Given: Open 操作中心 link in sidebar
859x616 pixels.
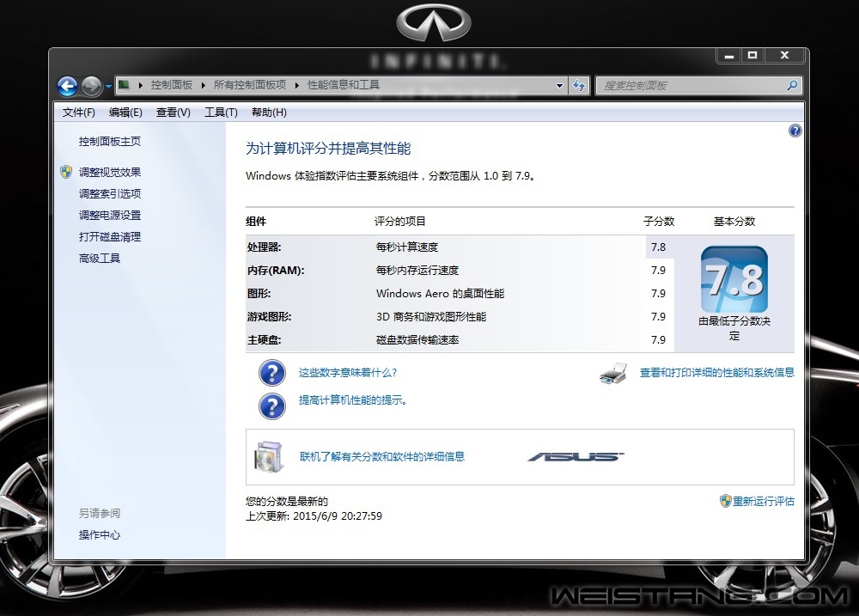Looking at the screenshot, I should click(99, 535).
